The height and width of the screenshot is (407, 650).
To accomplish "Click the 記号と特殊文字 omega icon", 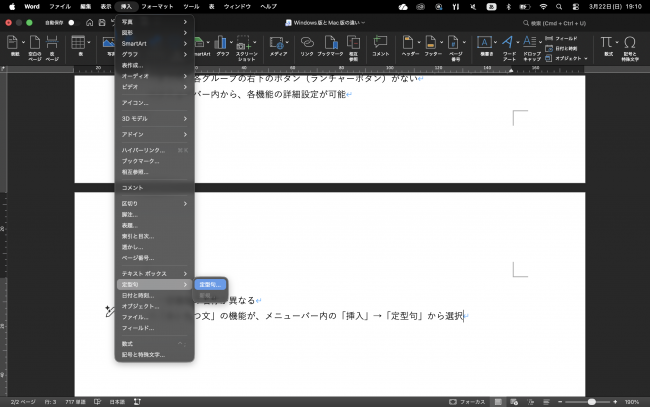I will pos(630,44).
